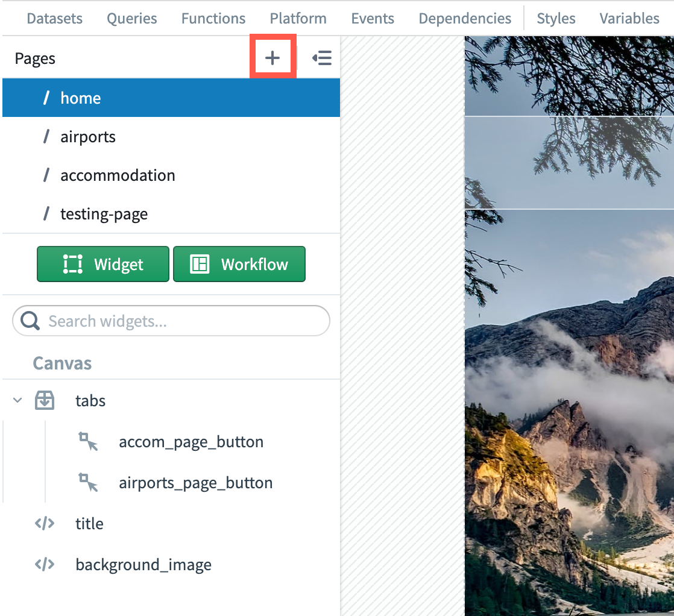Viewport: 674px width, 616px height.
Task: Switch to the Functions tab
Action: (213, 19)
